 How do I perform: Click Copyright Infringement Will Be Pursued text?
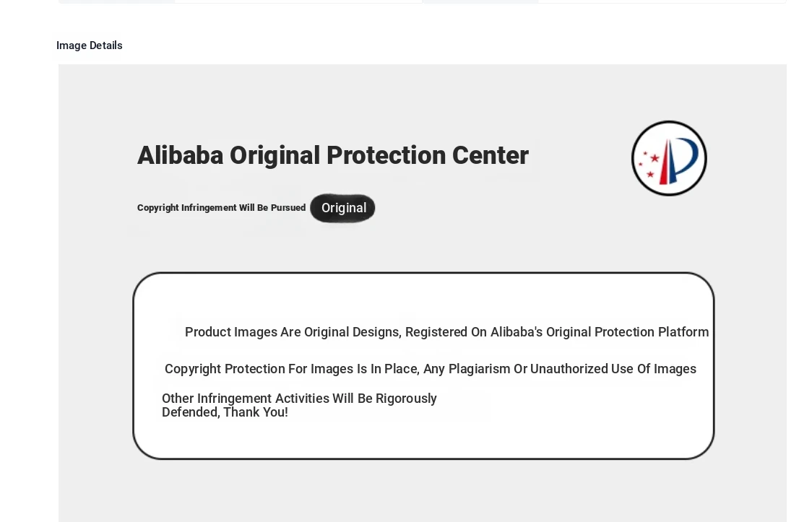pyautogui.click(x=222, y=208)
